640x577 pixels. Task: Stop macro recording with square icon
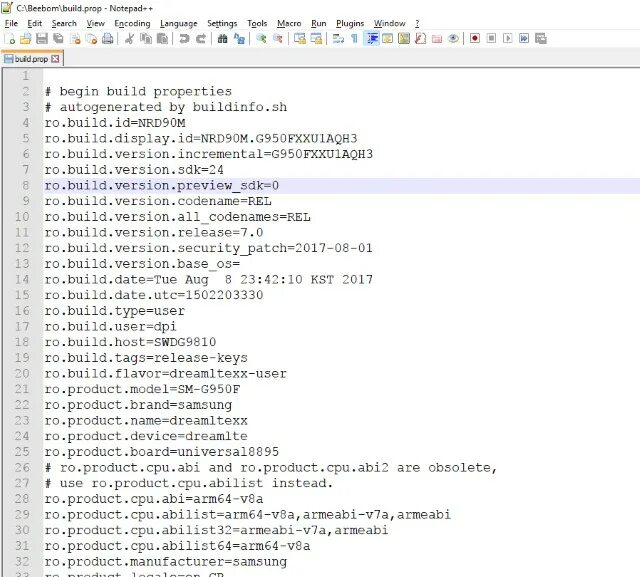click(491, 39)
